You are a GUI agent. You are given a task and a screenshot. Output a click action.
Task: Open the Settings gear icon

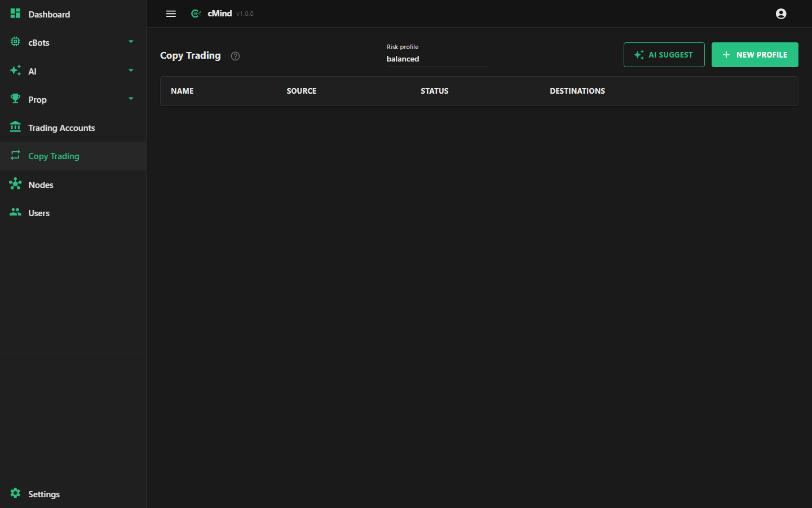(15, 493)
